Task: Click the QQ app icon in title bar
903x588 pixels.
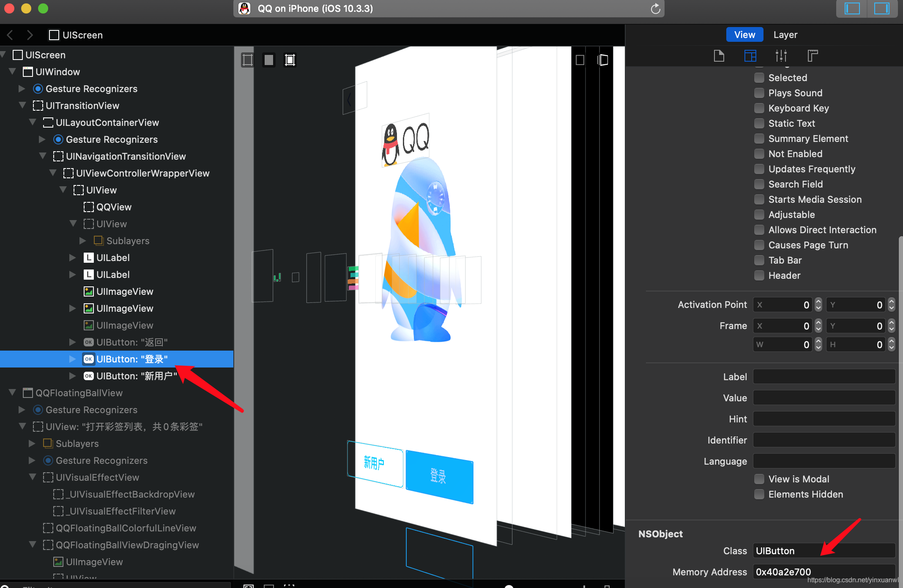Action: pos(244,8)
